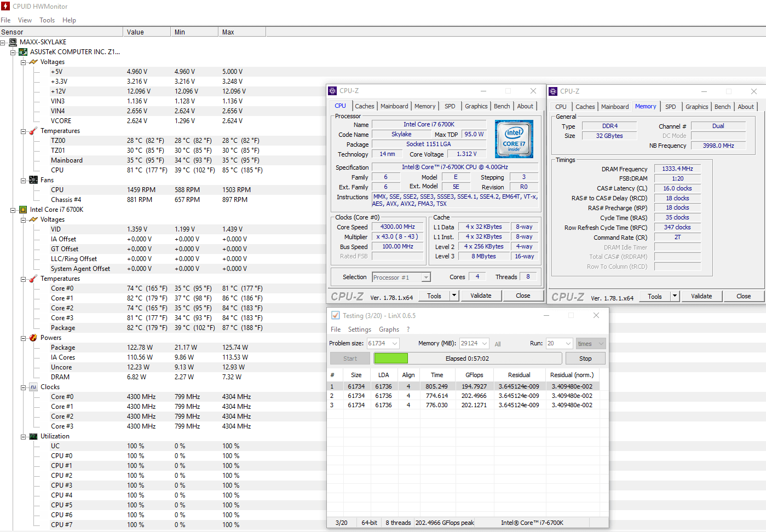Collapse the Fans tree node
The width and height of the screenshot is (766, 532).
point(24,181)
